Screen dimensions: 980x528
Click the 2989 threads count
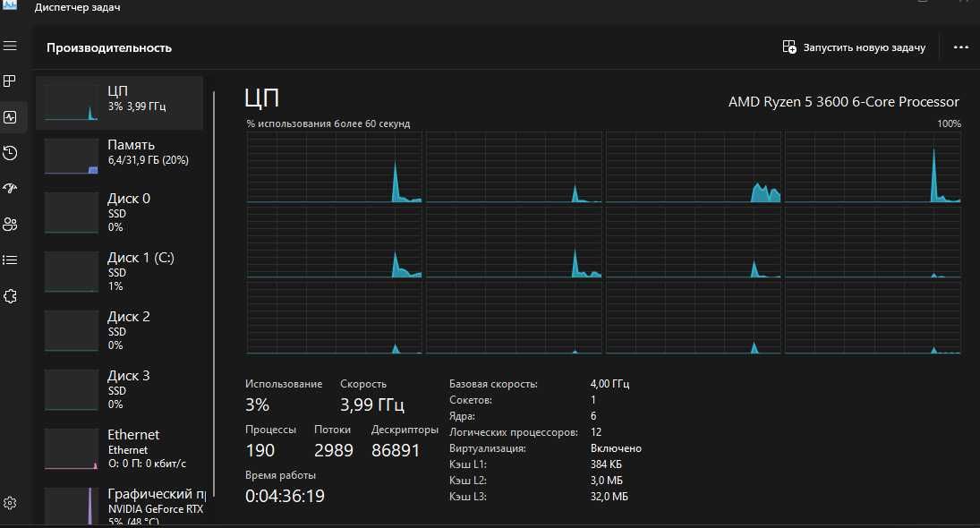(334, 450)
